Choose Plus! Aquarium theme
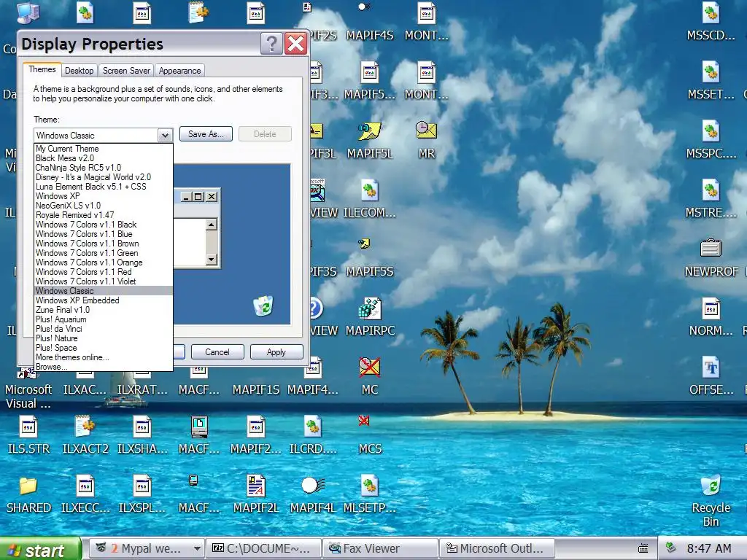This screenshot has width=747, height=560. (x=104, y=319)
